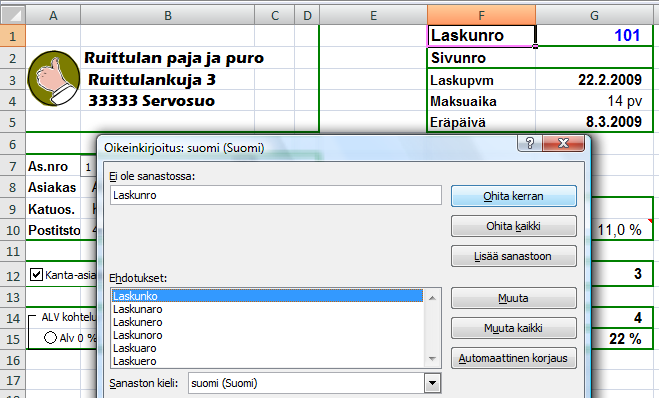
Task: Select suggestion Laskunko
Action: 267,296
